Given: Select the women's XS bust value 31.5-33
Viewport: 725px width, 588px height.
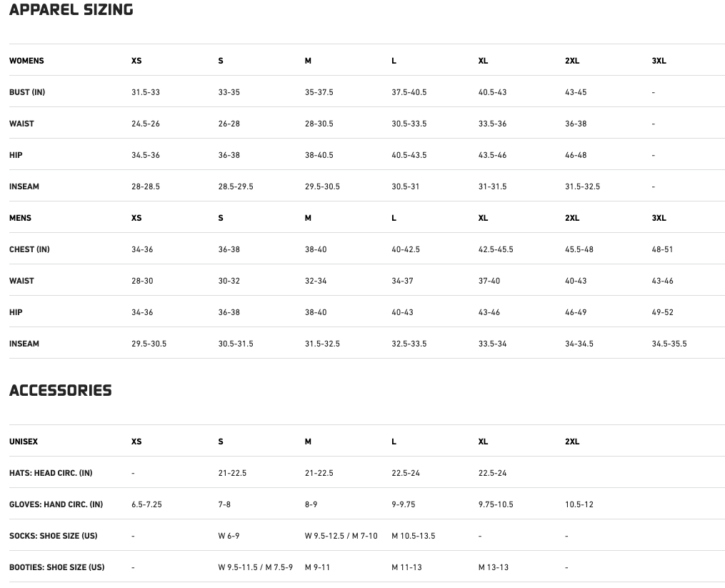Looking at the screenshot, I should pyautogui.click(x=146, y=92).
